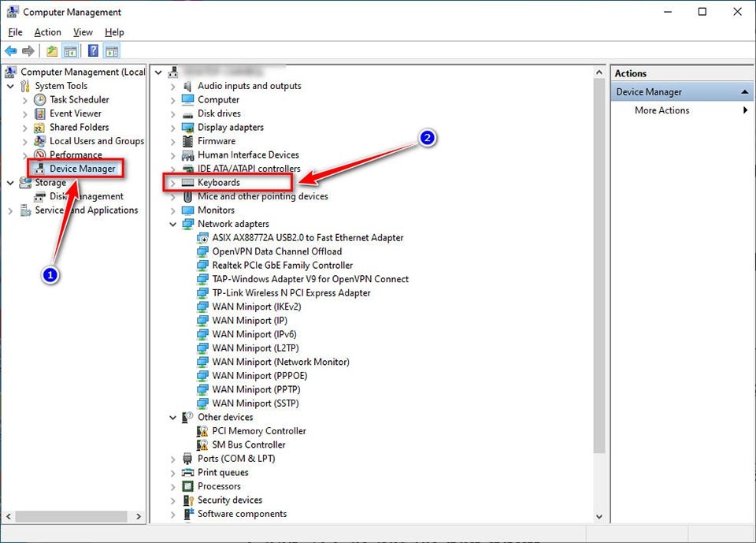The width and height of the screenshot is (756, 543).
Task: Select Mice and other pointing devices
Action: [263, 196]
